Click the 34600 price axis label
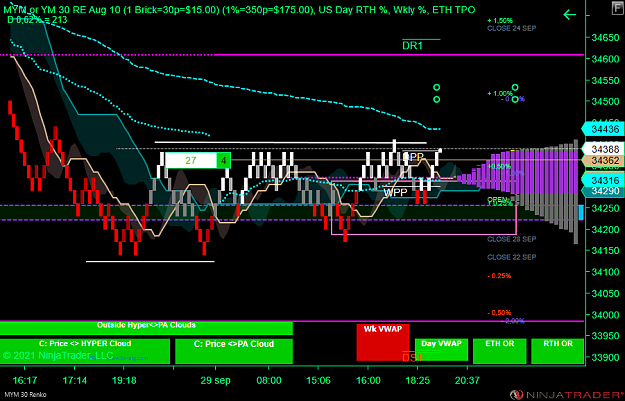Image resolution: width=625 pixels, height=401 pixels. (605, 59)
